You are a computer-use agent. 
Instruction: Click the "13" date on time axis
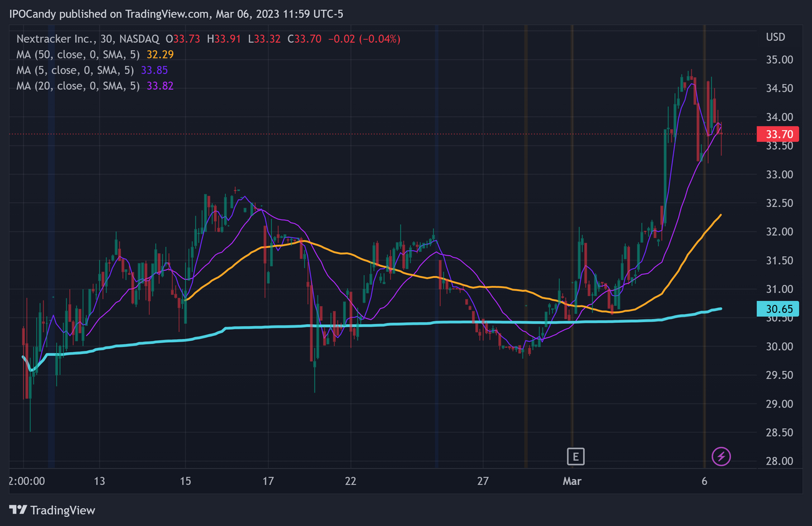tap(100, 481)
